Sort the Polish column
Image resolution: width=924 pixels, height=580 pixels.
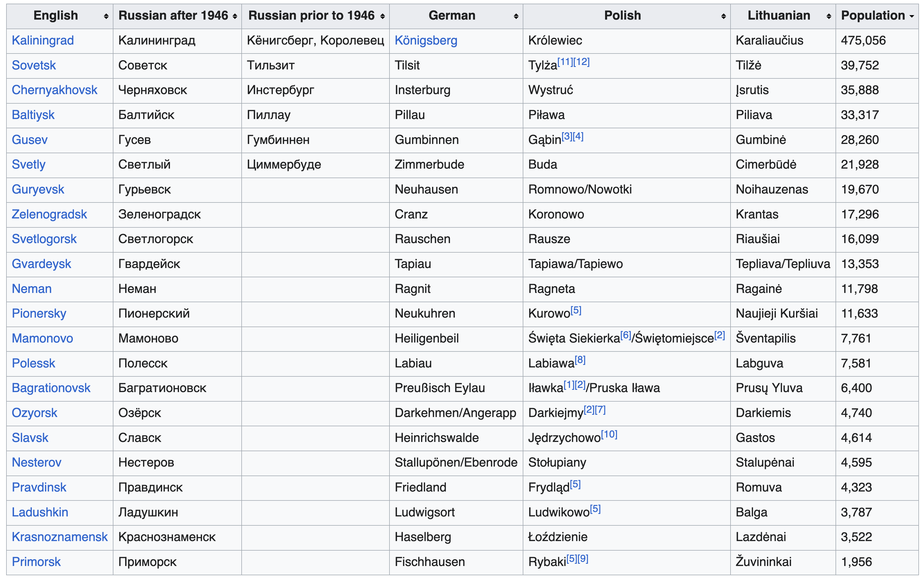pyautogui.click(x=723, y=16)
